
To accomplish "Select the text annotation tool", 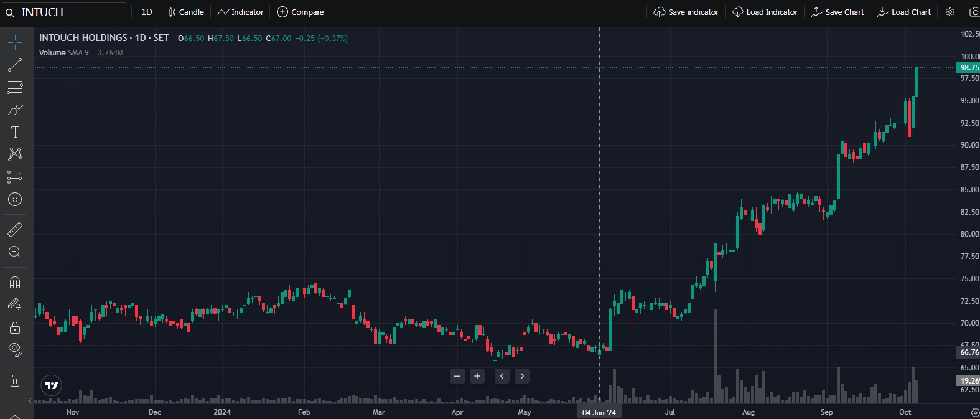I will 15,132.
